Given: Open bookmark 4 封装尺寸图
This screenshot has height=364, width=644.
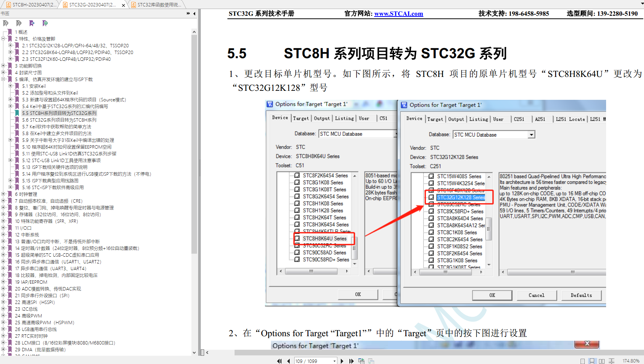Looking at the screenshot, I should [x=29, y=72].
